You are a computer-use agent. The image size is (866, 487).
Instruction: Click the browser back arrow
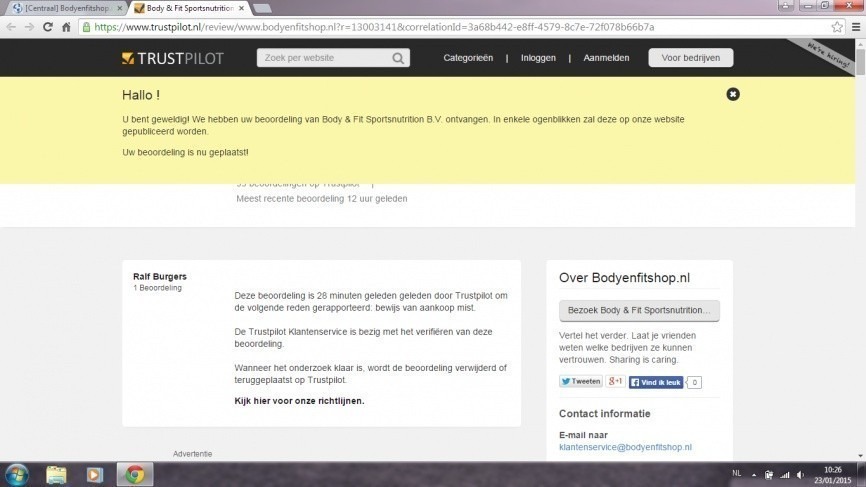[11, 27]
